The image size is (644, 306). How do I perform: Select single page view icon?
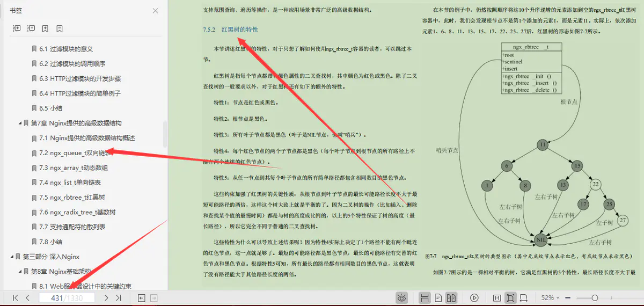(438, 297)
